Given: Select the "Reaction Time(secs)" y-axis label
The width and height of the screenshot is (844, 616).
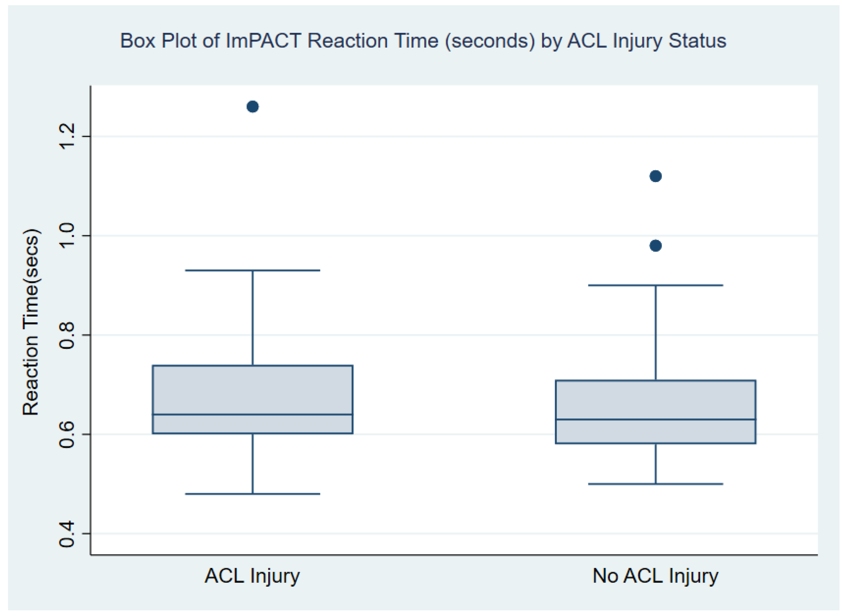Looking at the screenshot, I should click(31, 322).
